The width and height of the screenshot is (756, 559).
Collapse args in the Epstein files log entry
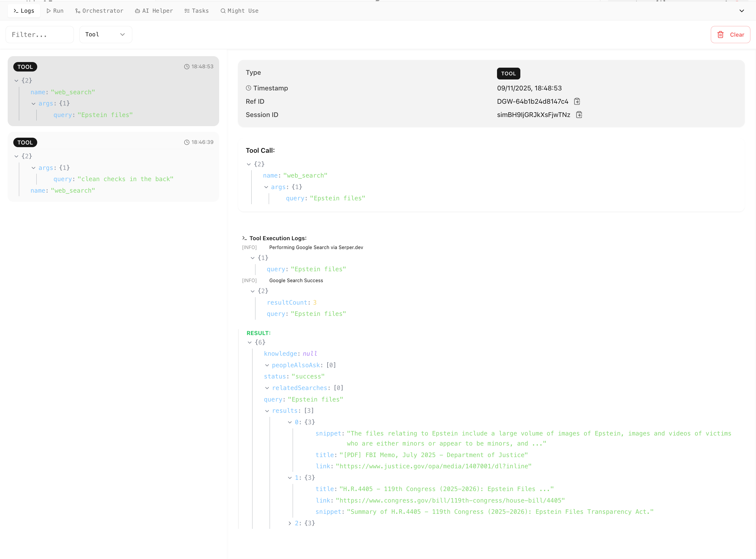pos(33,103)
